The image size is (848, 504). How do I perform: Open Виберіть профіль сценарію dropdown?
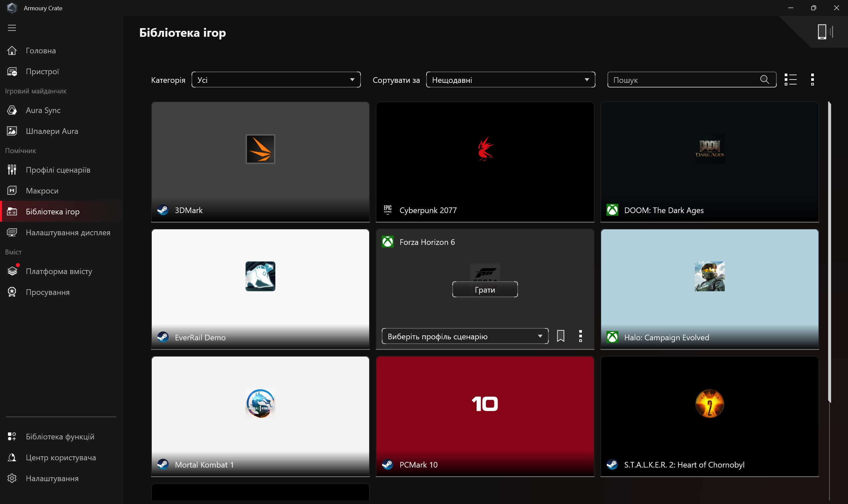point(465,336)
